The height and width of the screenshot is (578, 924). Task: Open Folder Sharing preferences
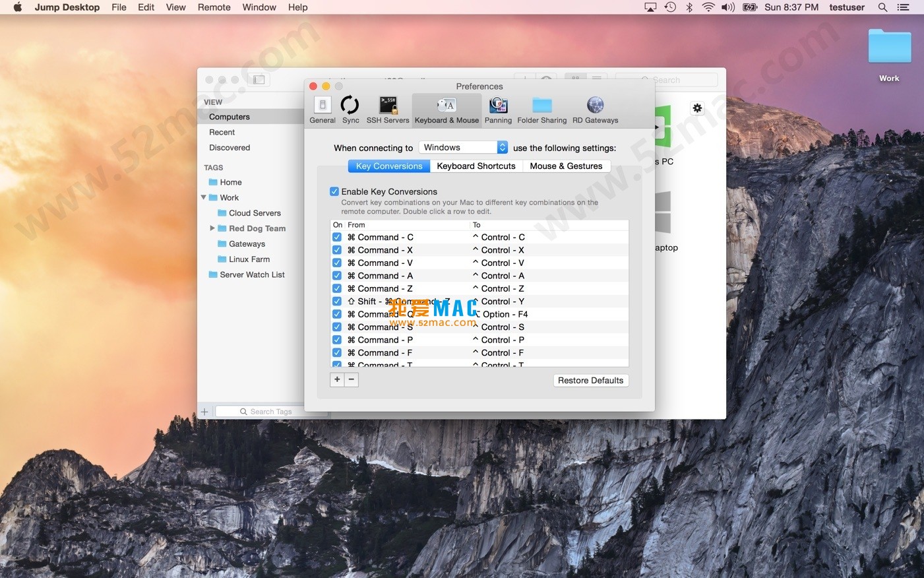pyautogui.click(x=541, y=110)
